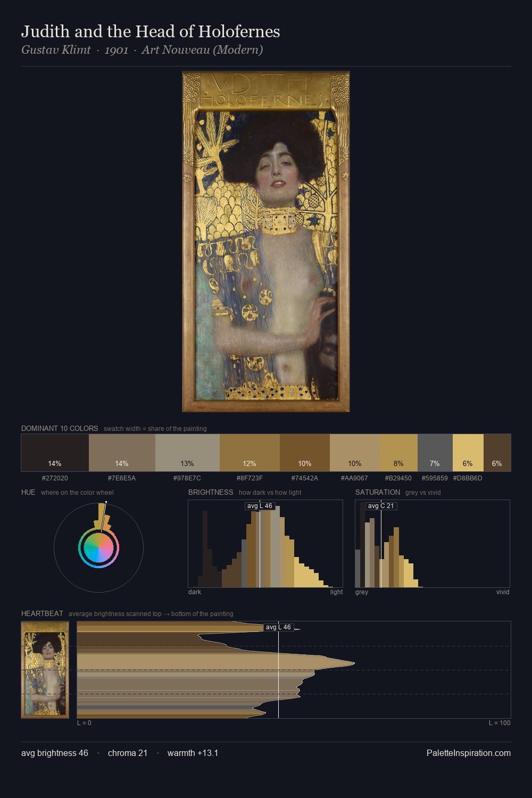Viewport: 532px width, 798px height.
Task: Click the SATURATION section heading
Action: pos(378,492)
